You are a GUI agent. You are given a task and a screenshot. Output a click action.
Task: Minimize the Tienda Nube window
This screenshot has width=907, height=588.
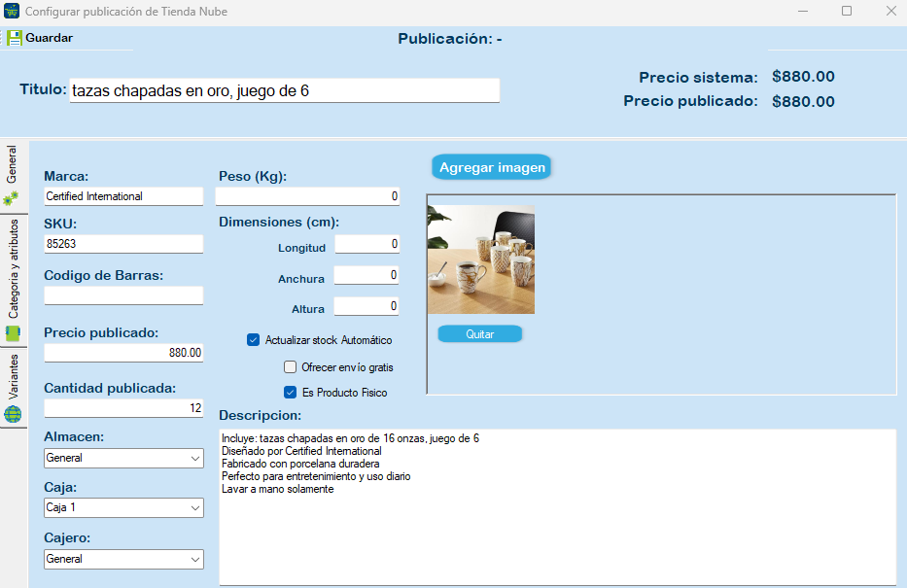801,11
